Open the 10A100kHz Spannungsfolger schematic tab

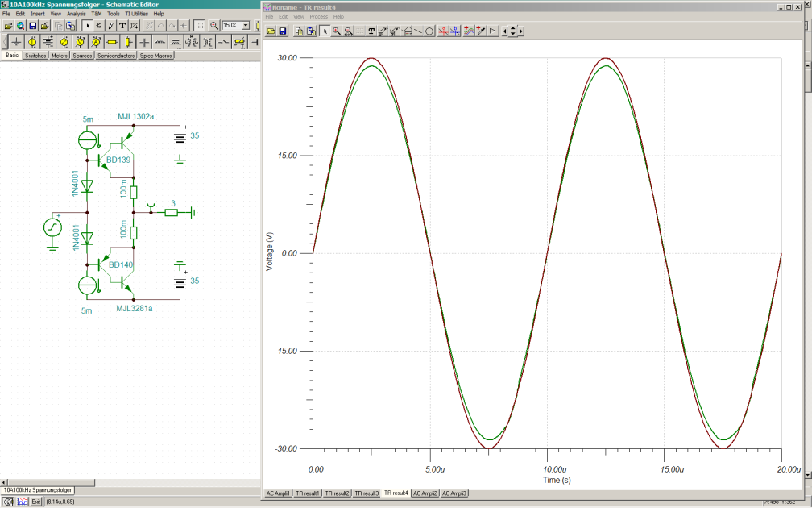38,490
